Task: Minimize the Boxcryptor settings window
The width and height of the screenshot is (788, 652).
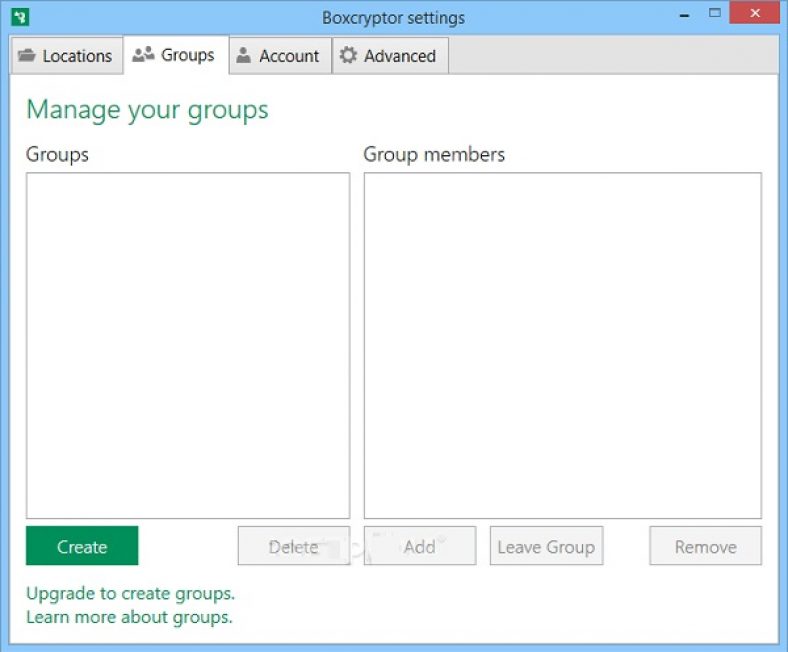Action: pos(684,15)
